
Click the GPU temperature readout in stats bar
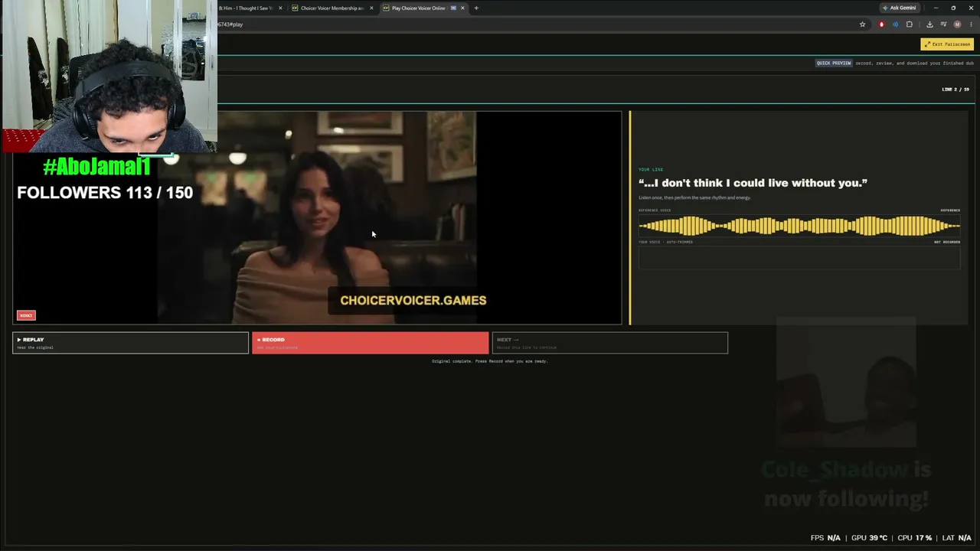pos(869,538)
